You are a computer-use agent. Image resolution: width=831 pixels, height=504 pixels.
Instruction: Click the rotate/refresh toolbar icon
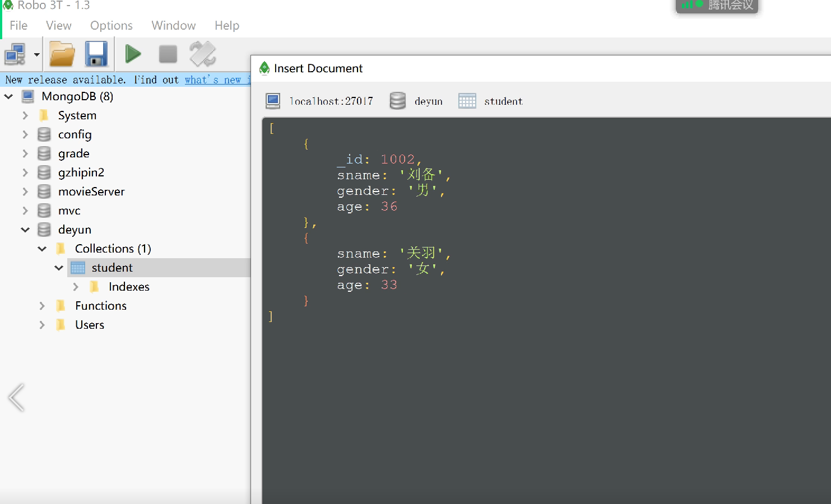pyautogui.click(x=203, y=54)
